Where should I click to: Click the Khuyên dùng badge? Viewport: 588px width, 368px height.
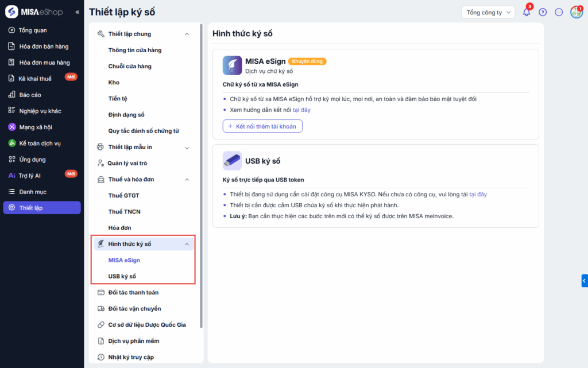307,61
